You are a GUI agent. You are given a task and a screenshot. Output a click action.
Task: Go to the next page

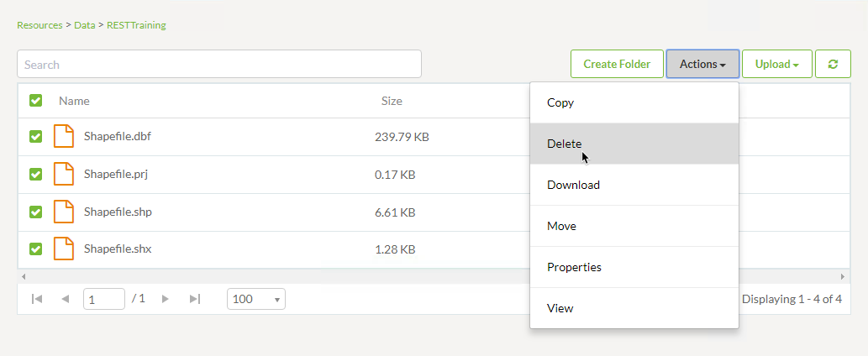(x=166, y=299)
